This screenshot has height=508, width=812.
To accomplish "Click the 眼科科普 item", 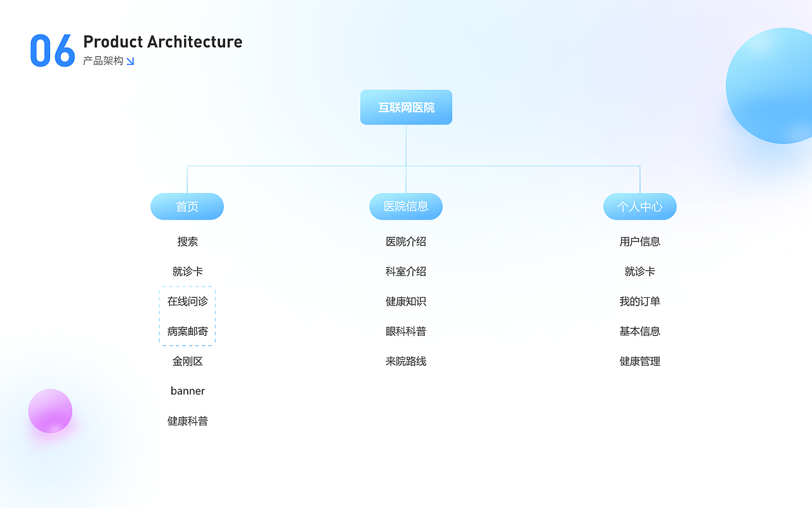I will point(406,331).
